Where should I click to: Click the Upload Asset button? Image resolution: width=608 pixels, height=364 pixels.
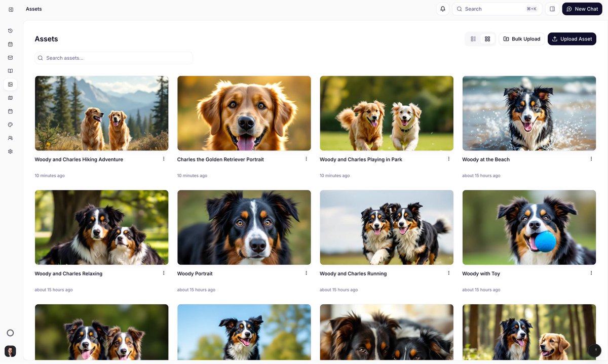[572, 39]
